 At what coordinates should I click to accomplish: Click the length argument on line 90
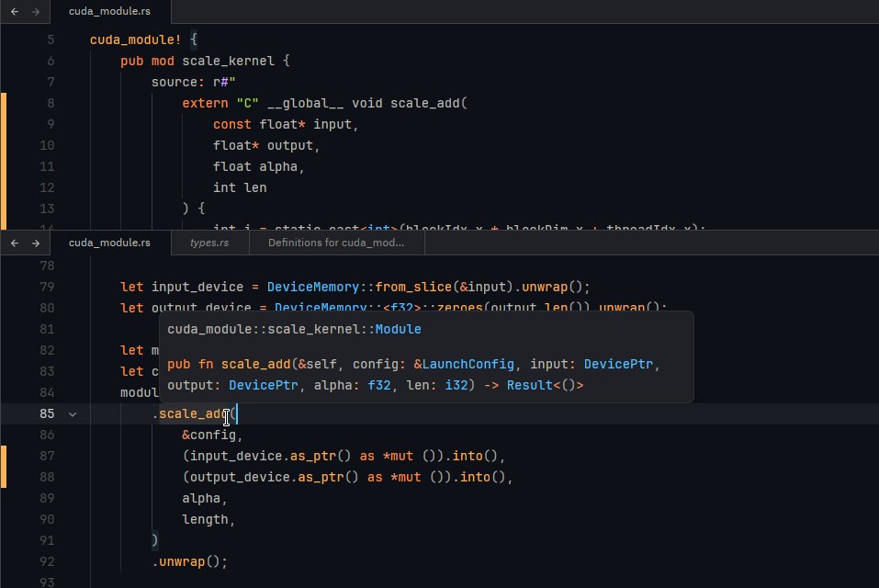pos(205,520)
